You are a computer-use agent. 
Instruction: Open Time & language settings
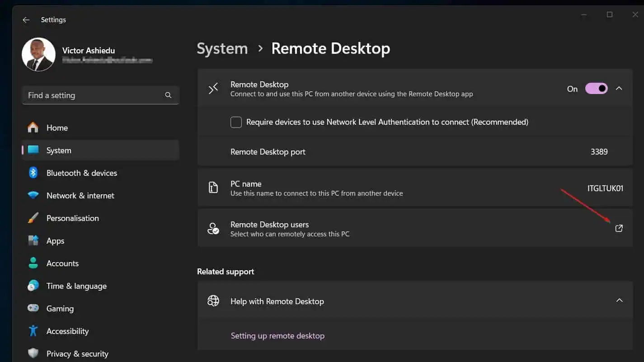[100, 286]
